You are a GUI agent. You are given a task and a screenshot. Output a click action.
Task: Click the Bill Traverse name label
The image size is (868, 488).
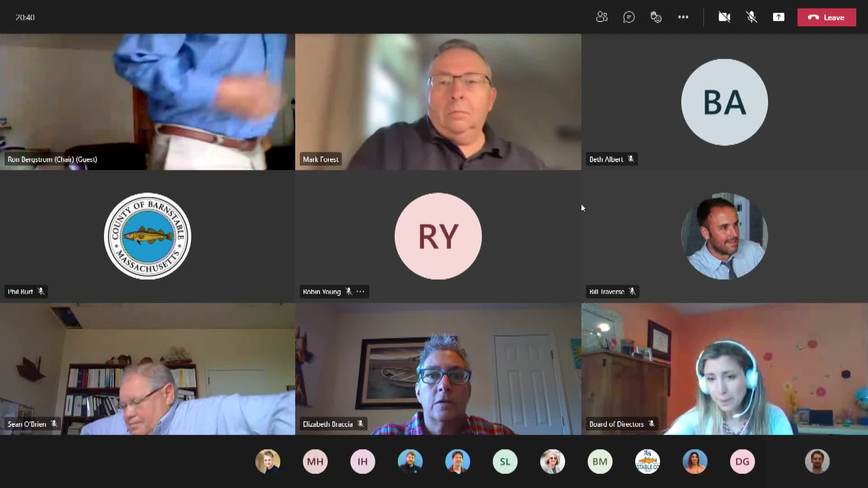coord(607,291)
